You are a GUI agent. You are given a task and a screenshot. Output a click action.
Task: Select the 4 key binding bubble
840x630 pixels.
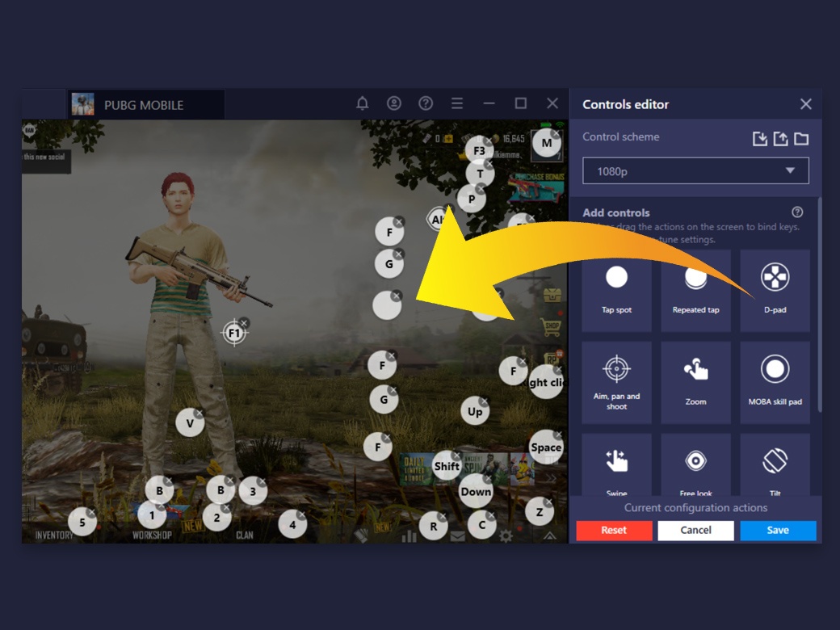coord(292,525)
